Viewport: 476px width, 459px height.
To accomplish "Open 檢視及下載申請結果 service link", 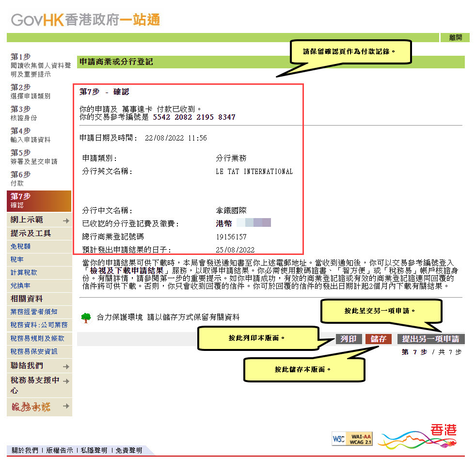I will pyautogui.click(x=128, y=270).
